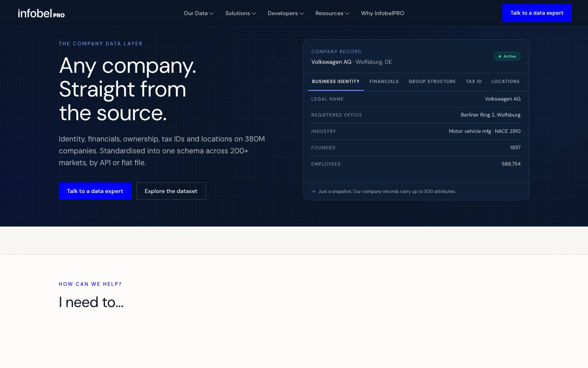Image resolution: width=588 pixels, height=368 pixels.
Task: Click The Company Data Layer eyebrow text
Action: 101,44
